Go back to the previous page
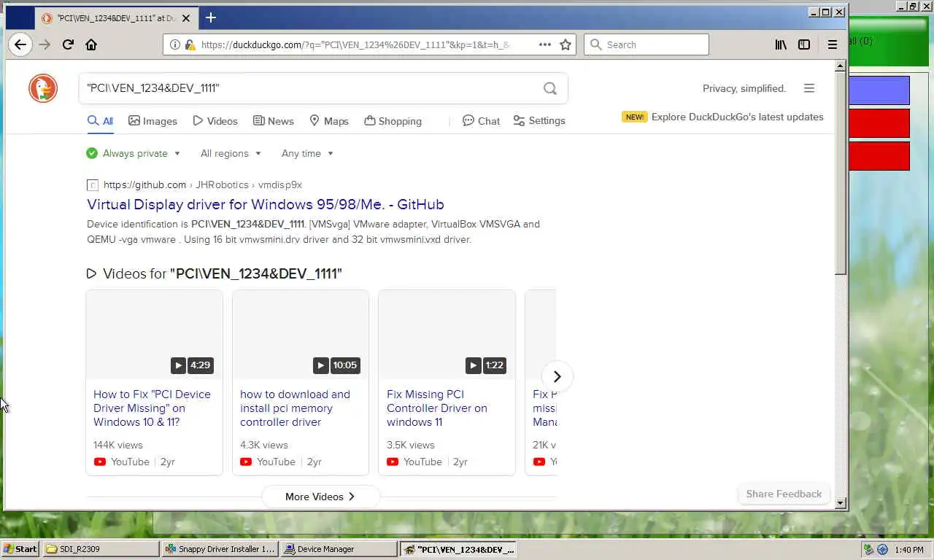The width and height of the screenshot is (934, 560). click(20, 44)
